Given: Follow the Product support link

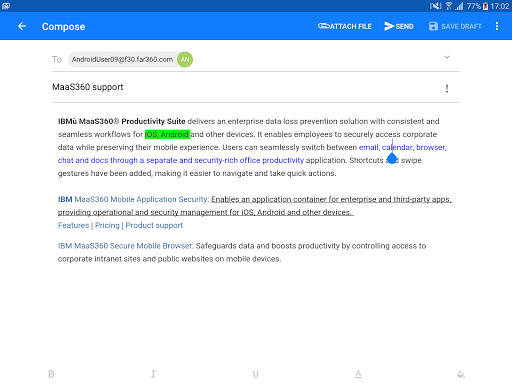Looking at the screenshot, I should point(154,225).
